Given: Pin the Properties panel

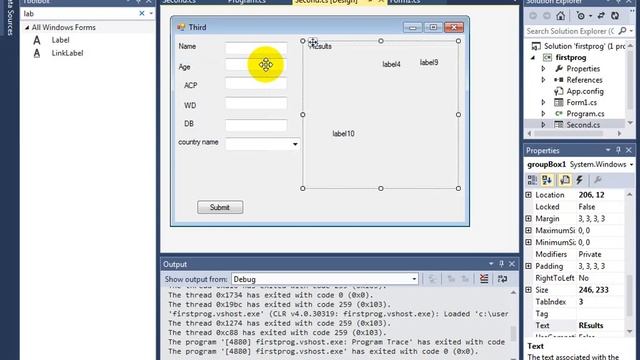Looking at the screenshot, I should click(x=618, y=150).
